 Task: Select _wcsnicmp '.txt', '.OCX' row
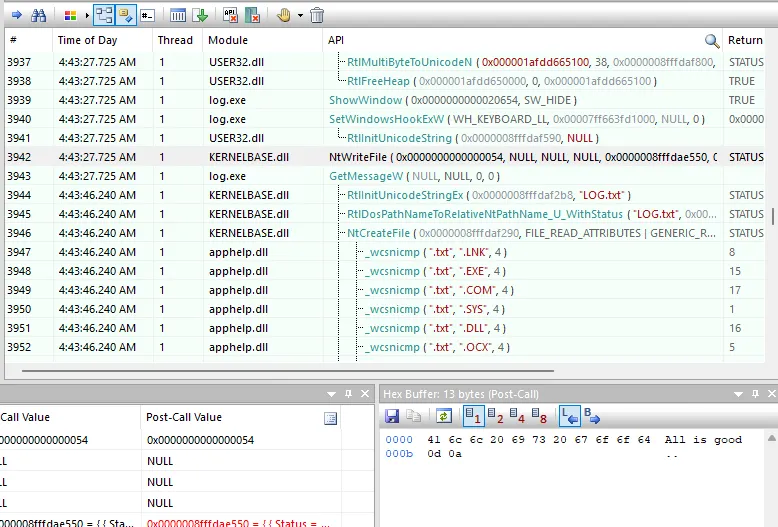tap(385, 347)
